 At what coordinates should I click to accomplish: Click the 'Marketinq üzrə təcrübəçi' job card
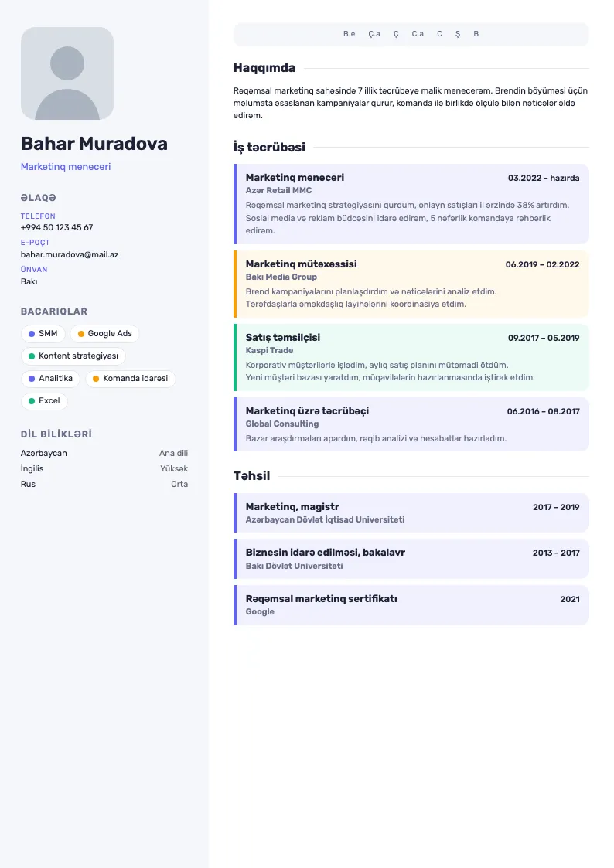(x=411, y=424)
